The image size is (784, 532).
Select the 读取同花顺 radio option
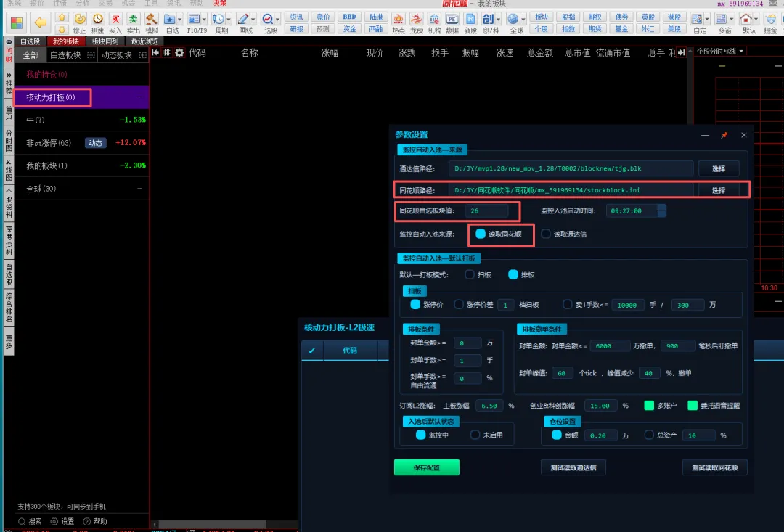(x=480, y=234)
